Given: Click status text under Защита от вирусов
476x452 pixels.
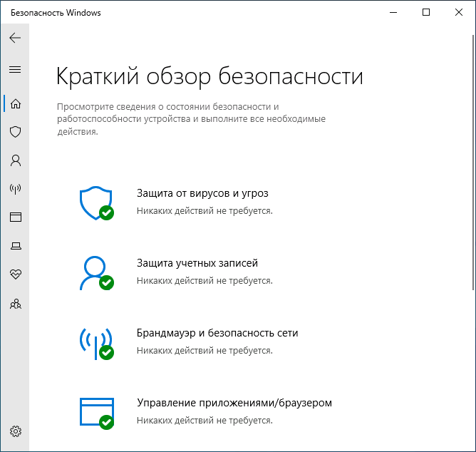Looking at the screenshot, I should 205,211.
